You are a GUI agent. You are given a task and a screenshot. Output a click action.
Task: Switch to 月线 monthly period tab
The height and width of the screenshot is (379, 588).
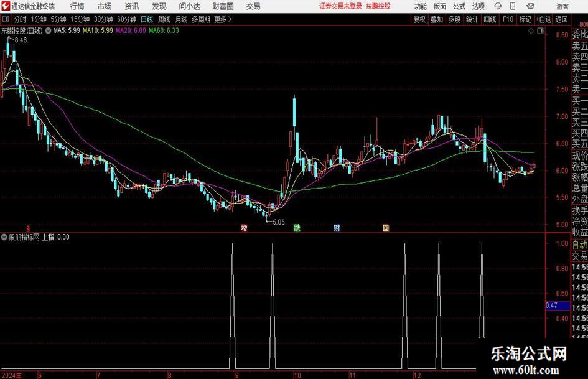click(x=181, y=19)
